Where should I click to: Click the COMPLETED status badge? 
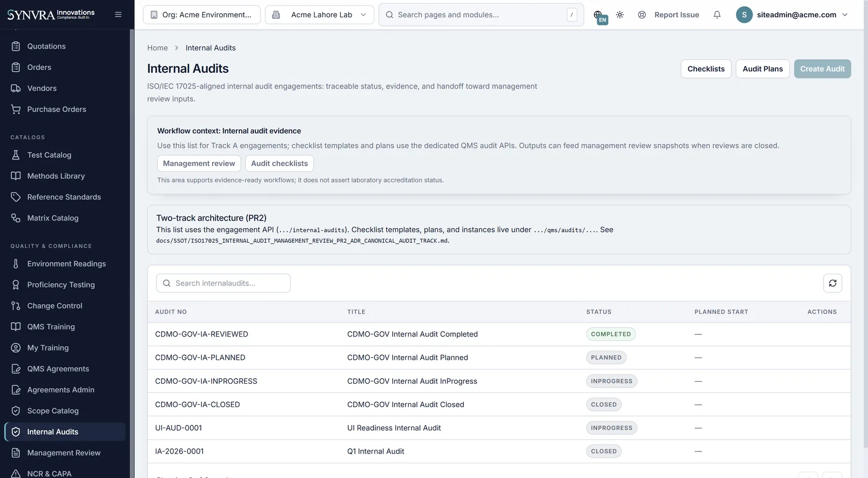pos(611,334)
